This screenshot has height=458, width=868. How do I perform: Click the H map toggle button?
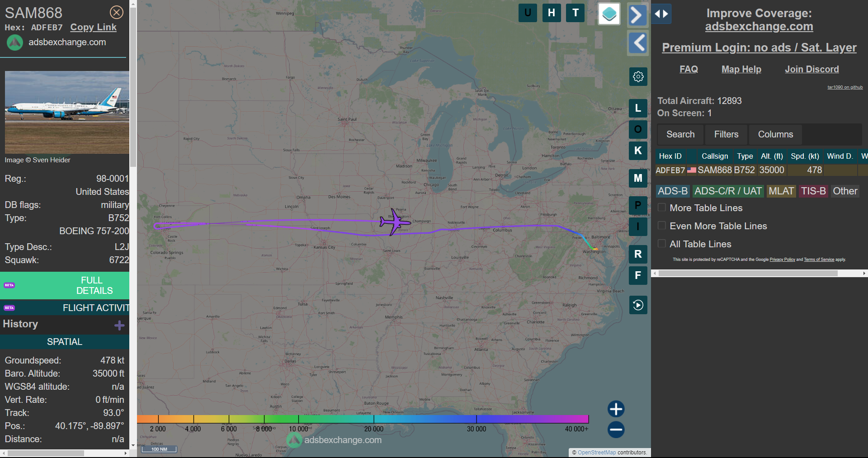(x=552, y=13)
